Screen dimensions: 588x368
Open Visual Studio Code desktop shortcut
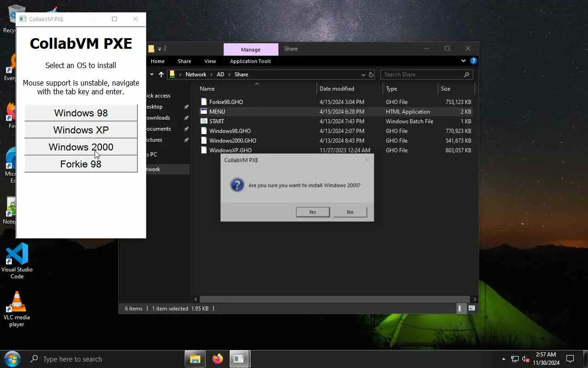17,261
